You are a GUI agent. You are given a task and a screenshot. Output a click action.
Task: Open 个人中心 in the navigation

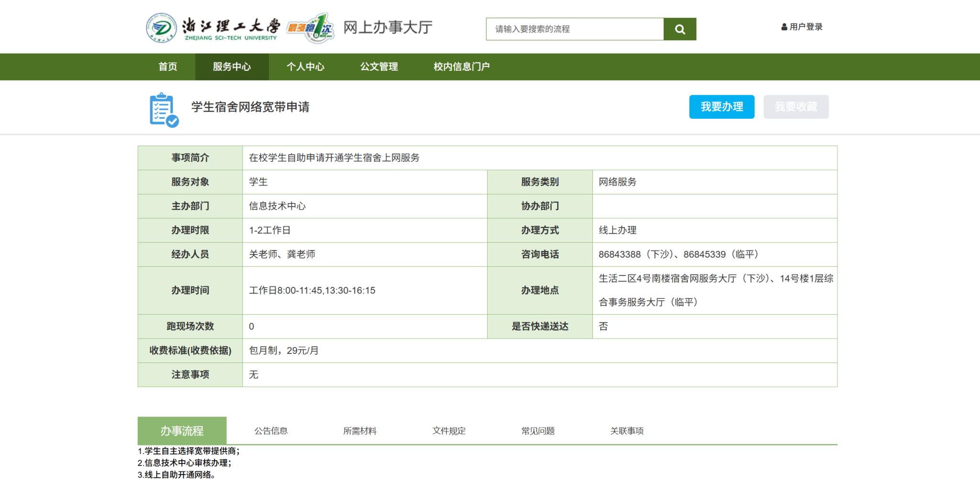coord(305,67)
